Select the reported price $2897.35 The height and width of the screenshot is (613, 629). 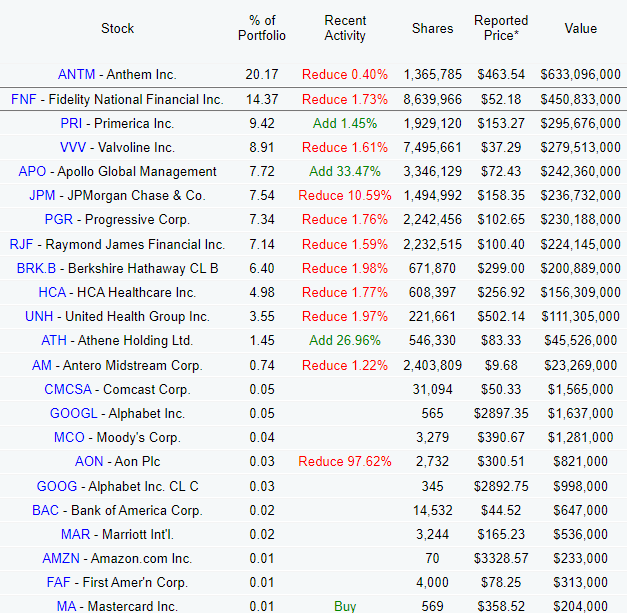[x=501, y=414]
